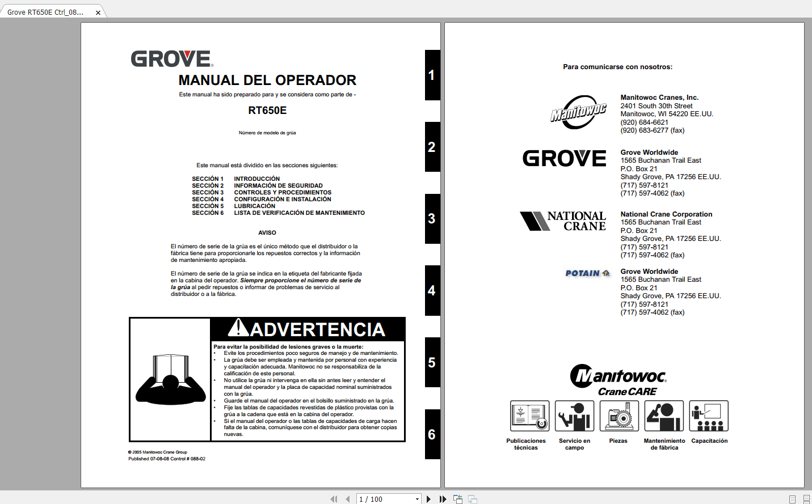Image resolution: width=812 pixels, height=504 pixels.
Task: Click the Publicaciones técnicas book icon
Action: click(x=528, y=416)
